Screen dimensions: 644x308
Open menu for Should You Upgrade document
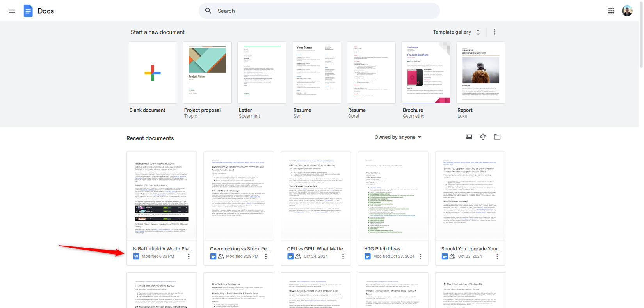[497, 257]
